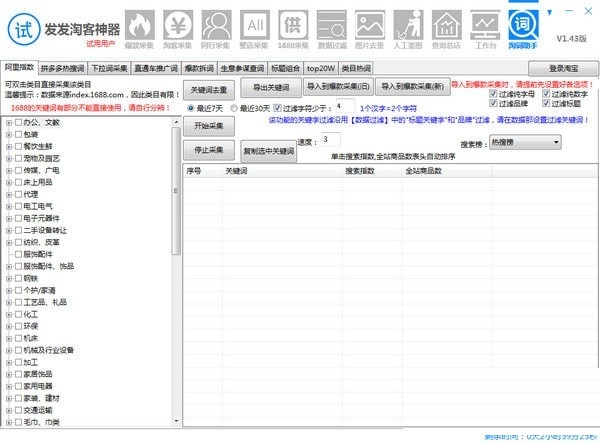The height and width of the screenshot is (443, 600).
Task: Select the 最近7天 radio button
Action: coord(191,108)
